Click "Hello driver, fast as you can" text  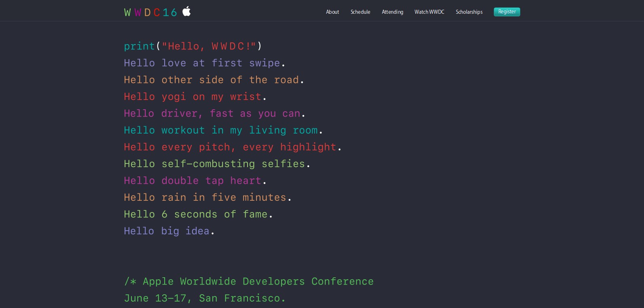pos(214,114)
